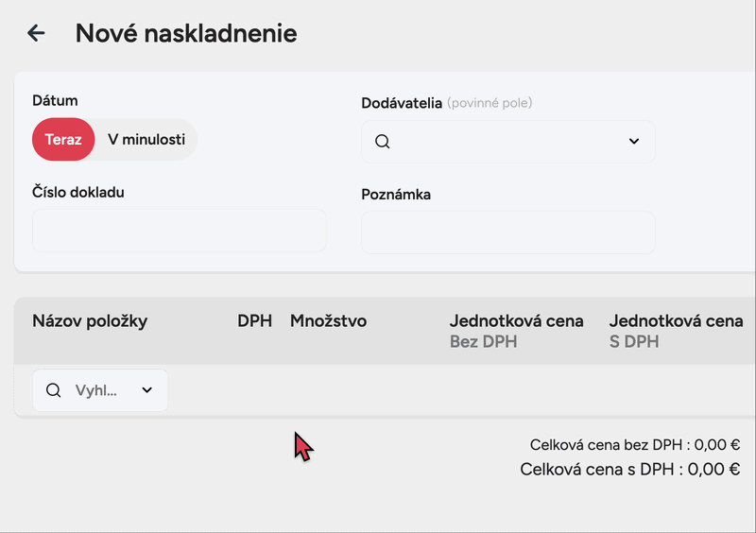The image size is (756, 533).
Task: Focus the Číslo dokladu input field
Action: tap(179, 231)
